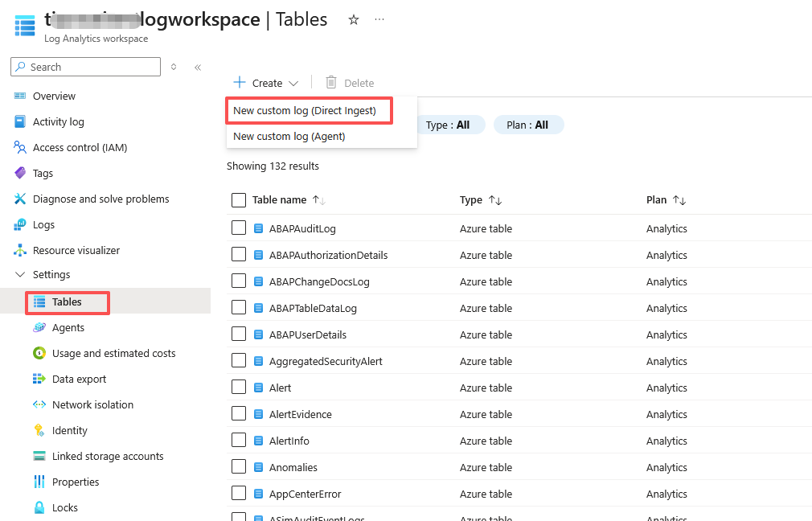Viewport: 812px width, 521px height.
Task: Open Usage and estimated costs icon
Action: coord(39,353)
